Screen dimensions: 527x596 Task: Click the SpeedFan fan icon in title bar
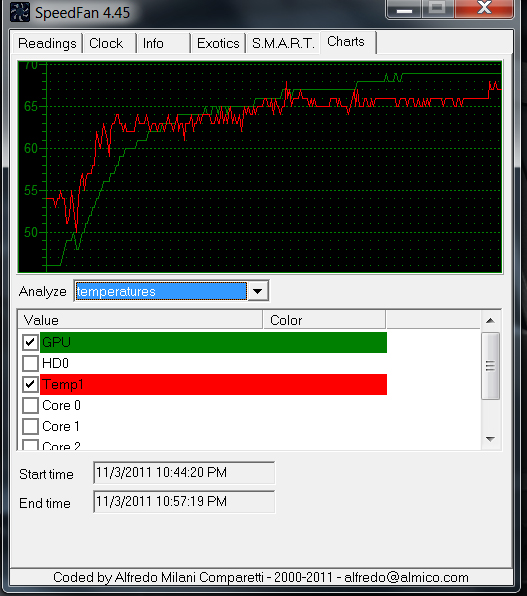pyautogui.click(x=19, y=12)
